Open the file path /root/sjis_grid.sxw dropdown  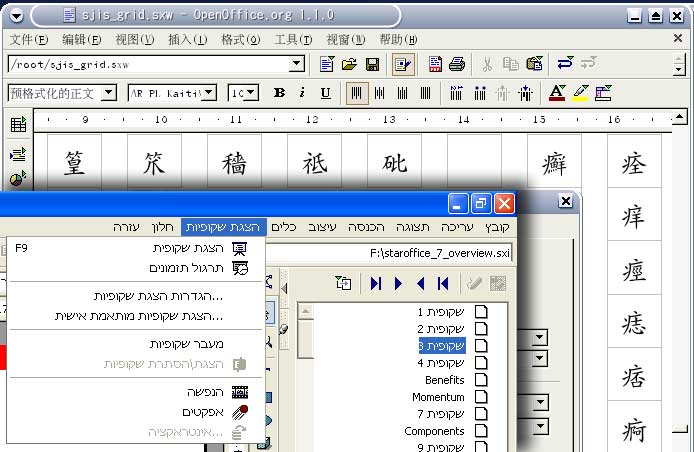(x=297, y=64)
